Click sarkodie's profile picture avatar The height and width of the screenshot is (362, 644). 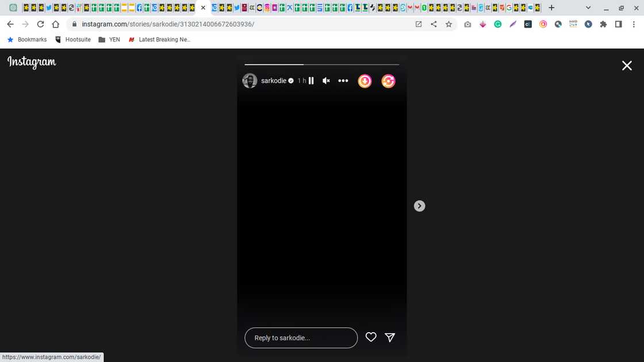pyautogui.click(x=250, y=81)
